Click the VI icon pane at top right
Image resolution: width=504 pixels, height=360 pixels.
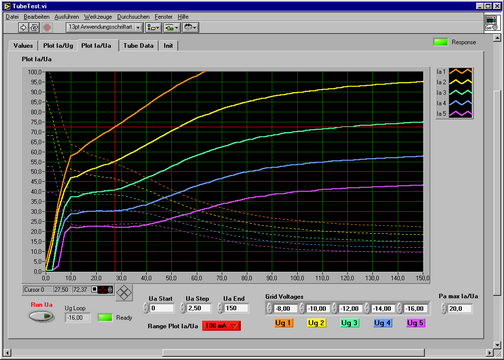pyautogui.click(x=492, y=23)
